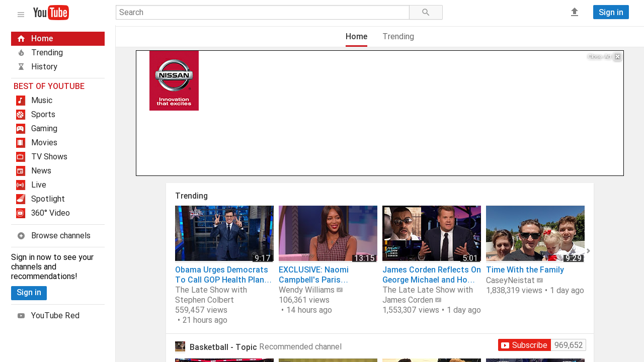Click the Nissan ad logo

[174, 80]
